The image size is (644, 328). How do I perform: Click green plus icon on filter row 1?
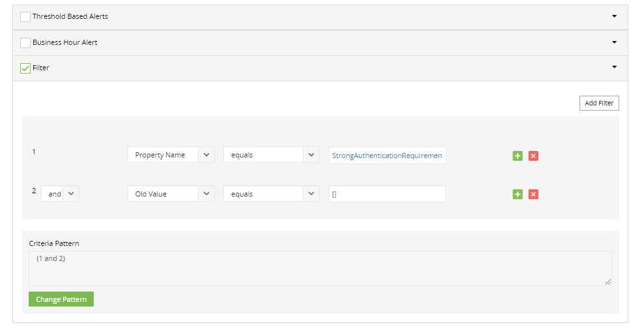pyautogui.click(x=518, y=156)
